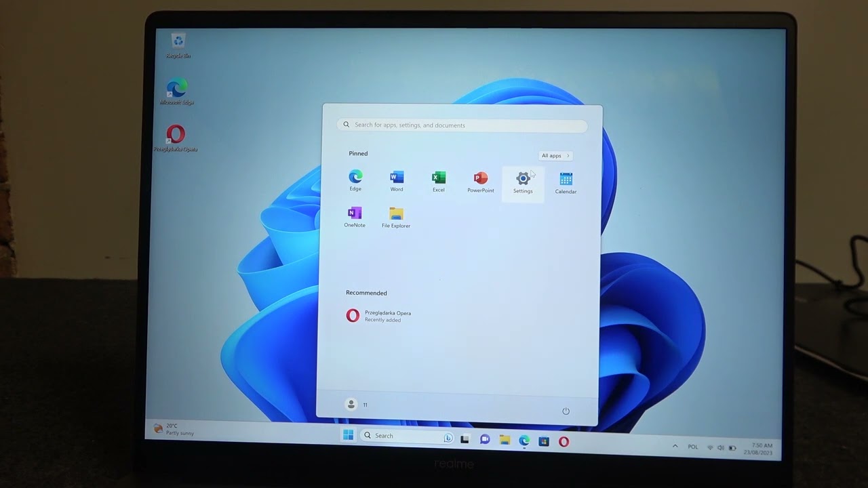Click the Windows Start button
868x488 pixels.
[348, 435]
